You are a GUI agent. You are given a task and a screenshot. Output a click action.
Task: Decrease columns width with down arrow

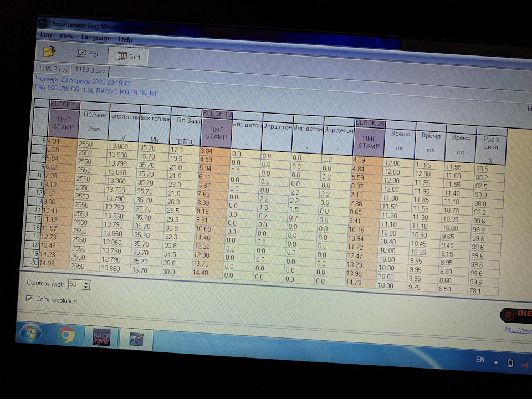point(86,288)
